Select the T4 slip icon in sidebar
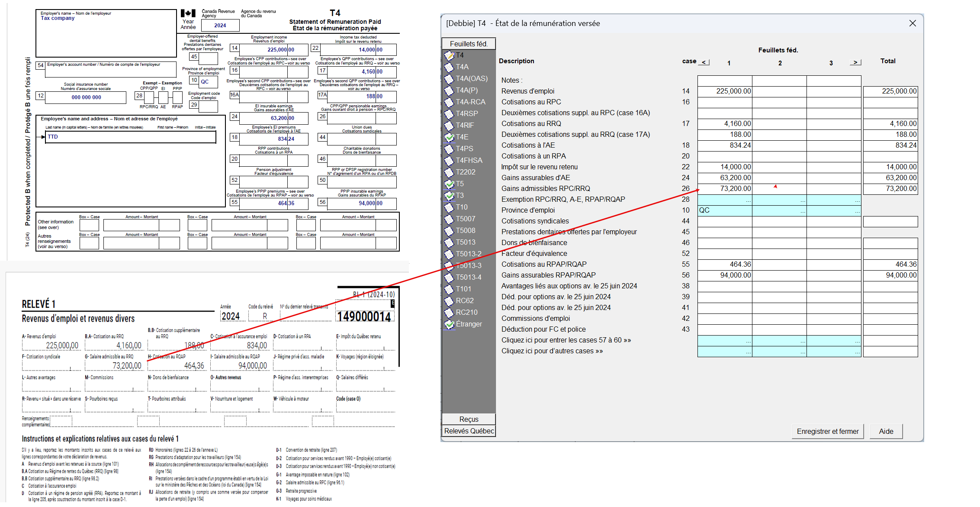980x507 pixels. click(x=449, y=55)
